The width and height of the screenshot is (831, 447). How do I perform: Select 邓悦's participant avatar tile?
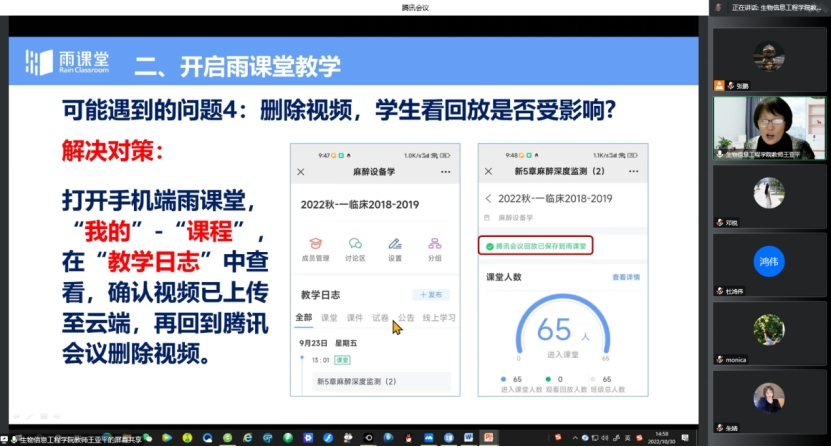pyautogui.click(x=768, y=196)
